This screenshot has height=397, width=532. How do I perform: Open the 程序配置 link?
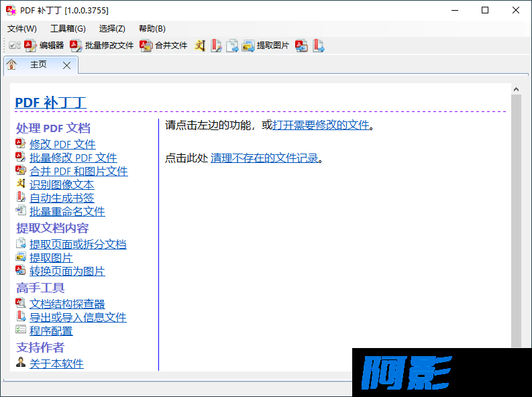51,331
